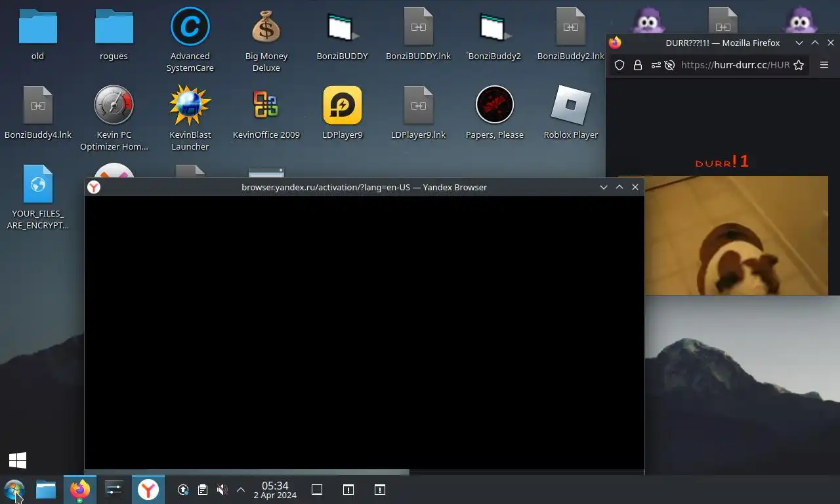This screenshot has width=840, height=504.
Task: Open the clock showing 05:34
Action: (x=275, y=490)
